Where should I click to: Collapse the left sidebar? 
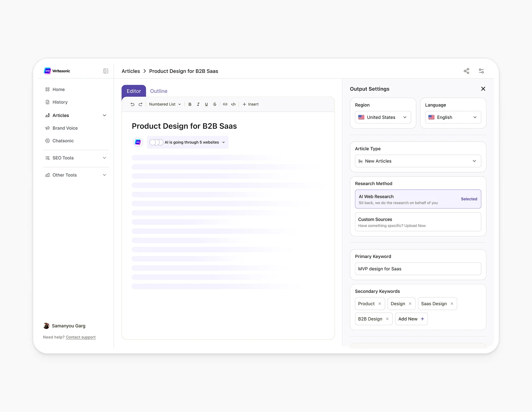tap(105, 71)
